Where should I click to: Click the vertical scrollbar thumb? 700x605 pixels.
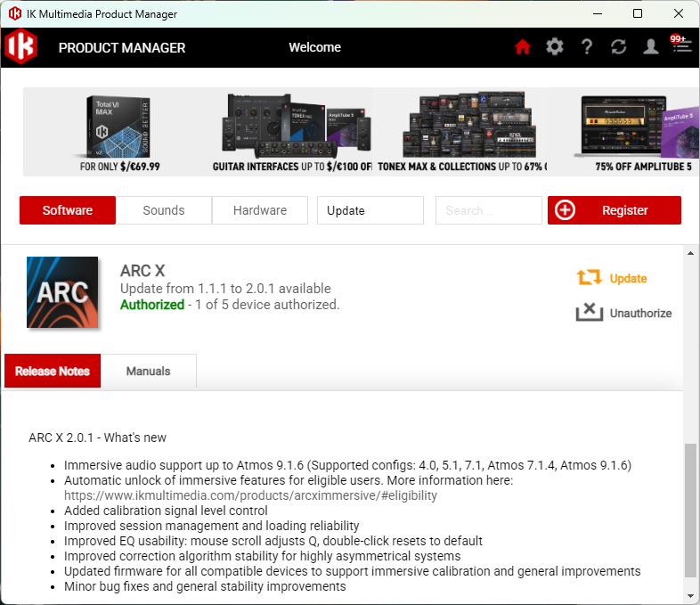point(690,511)
